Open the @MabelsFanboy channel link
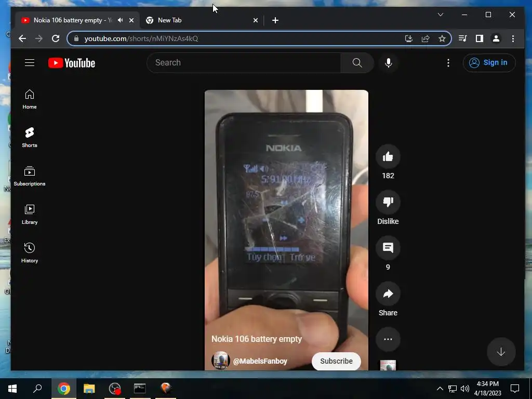 click(260, 362)
